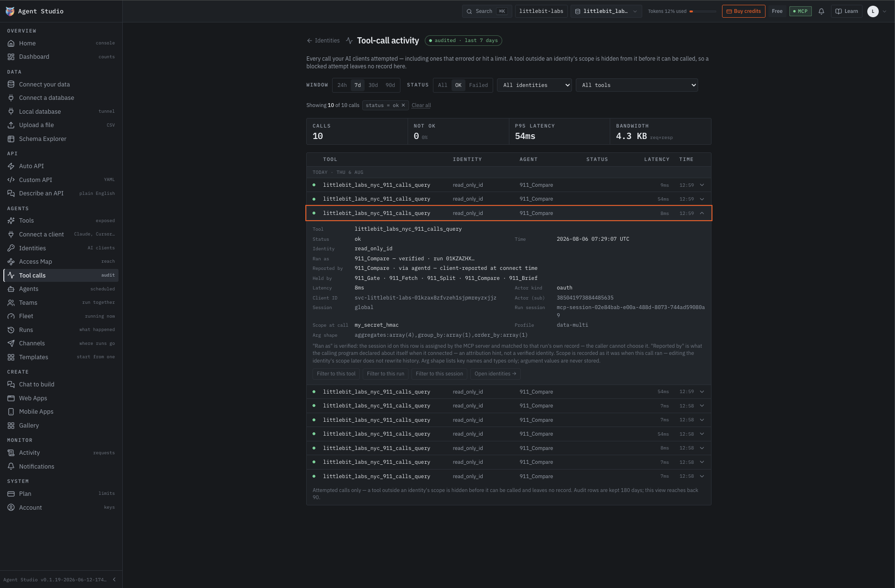The width and height of the screenshot is (895, 588).
Task: Click the Auto API lightning icon
Action: (x=11, y=166)
